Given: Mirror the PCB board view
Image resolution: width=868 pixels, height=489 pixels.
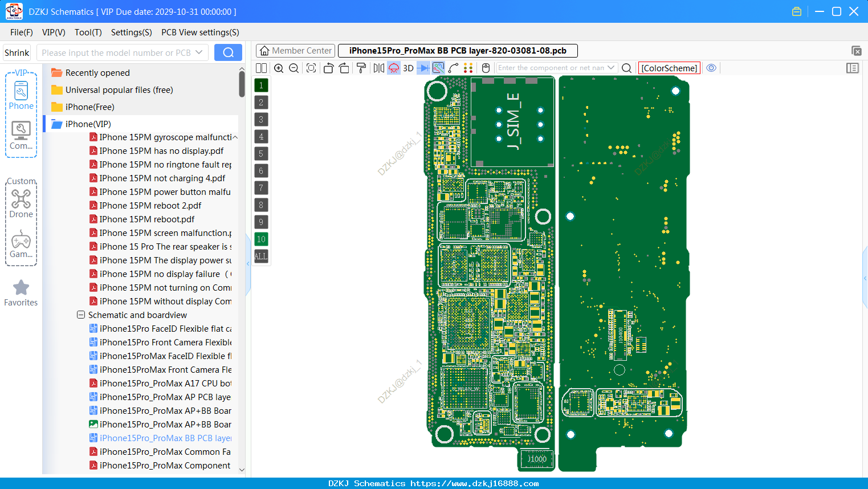Looking at the screenshot, I should 378,68.
